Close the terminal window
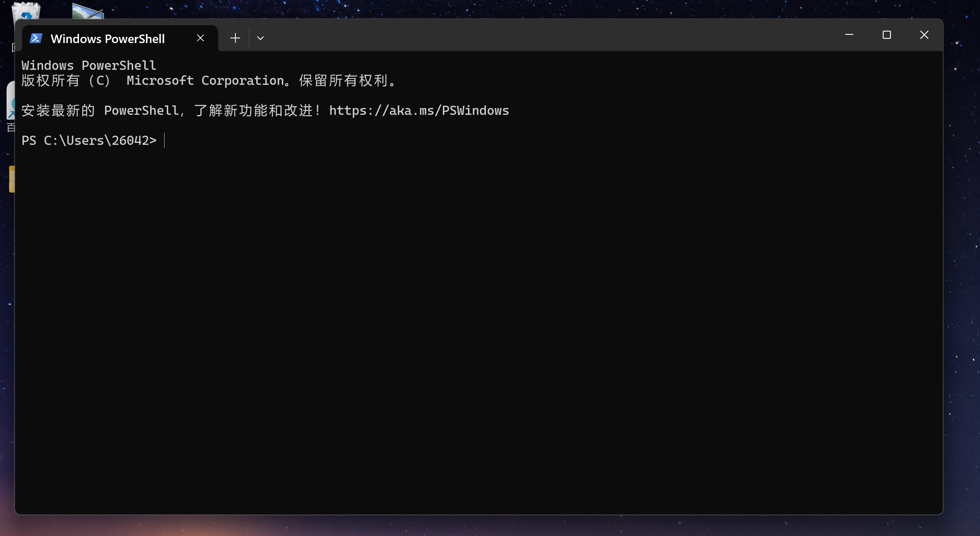980x536 pixels. [924, 35]
